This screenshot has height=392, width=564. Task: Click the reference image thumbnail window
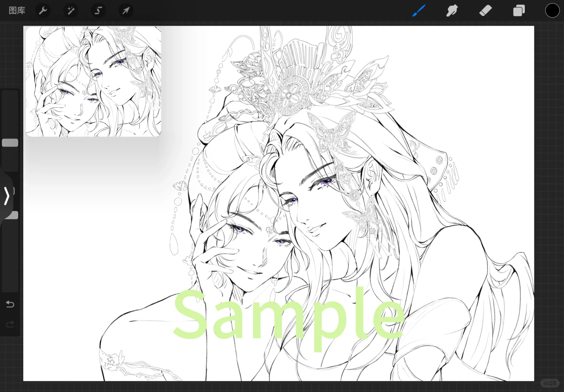tap(93, 81)
